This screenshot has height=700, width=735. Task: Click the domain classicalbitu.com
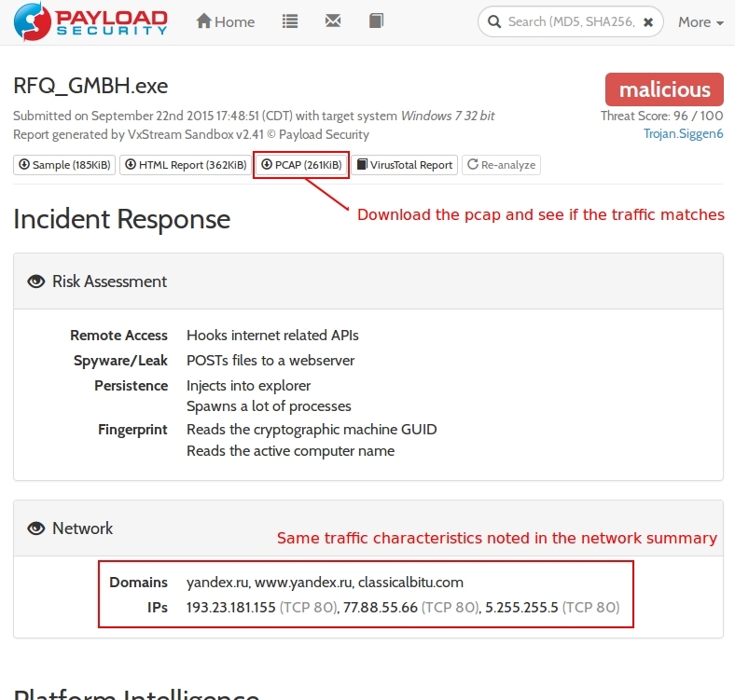[x=410, y=583]
